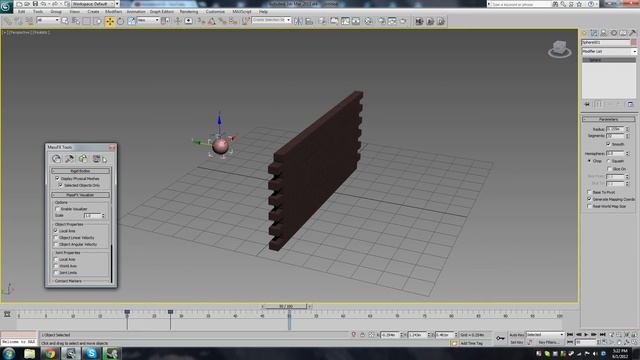Viewport: 640px width, 360px height.
Task: Collapse the MassFX Visualizer rollout
Action: click(80, 195)
